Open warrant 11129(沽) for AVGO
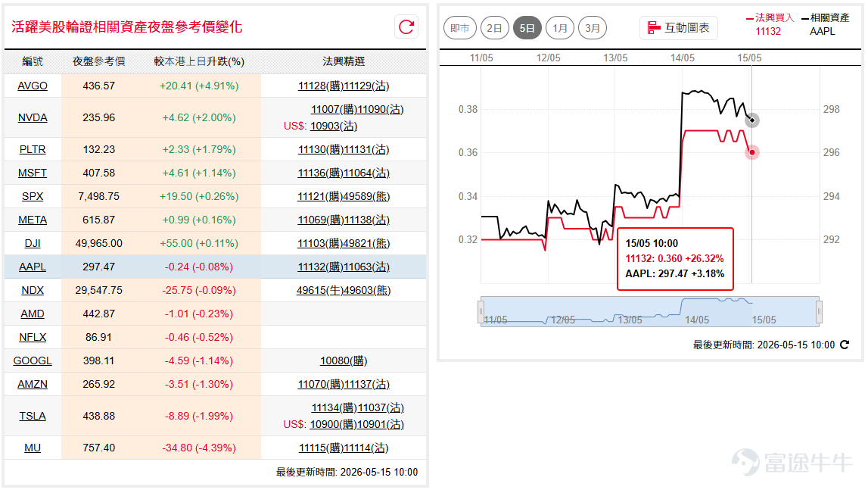This screenshot has height=490, width=868. [366, 86]
